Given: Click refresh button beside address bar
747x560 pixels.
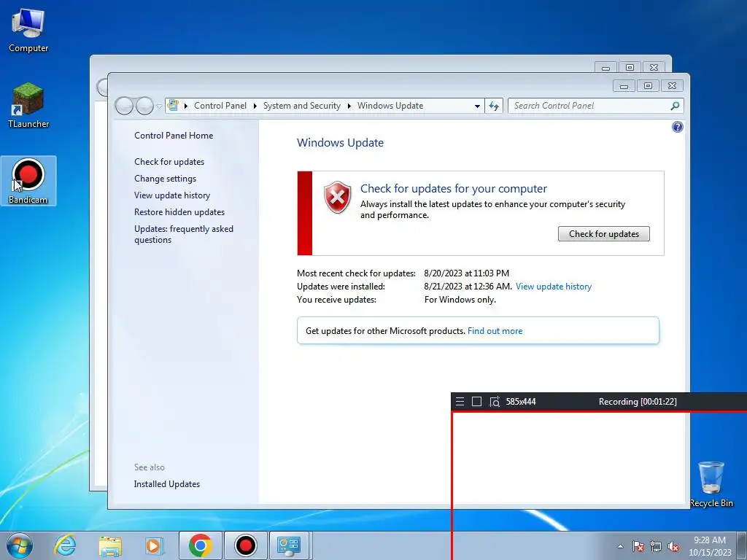Looking at the screenshot, I should click(x=494, y=106).
